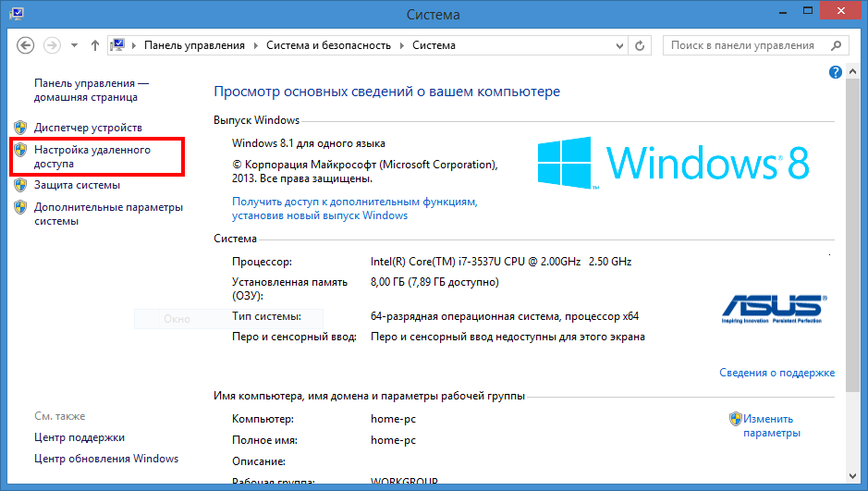
Task: Minimize the Система window
Action: coord(783,10)
